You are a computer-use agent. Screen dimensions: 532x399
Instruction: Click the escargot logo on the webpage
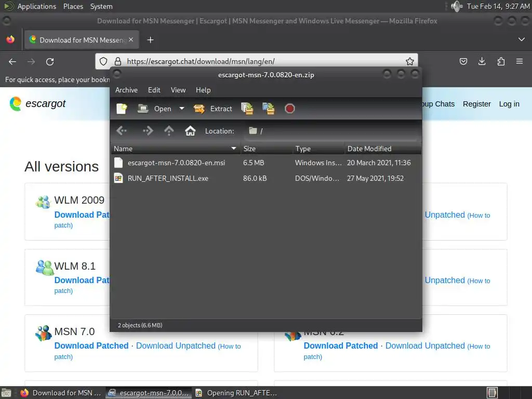coord(37,103)
